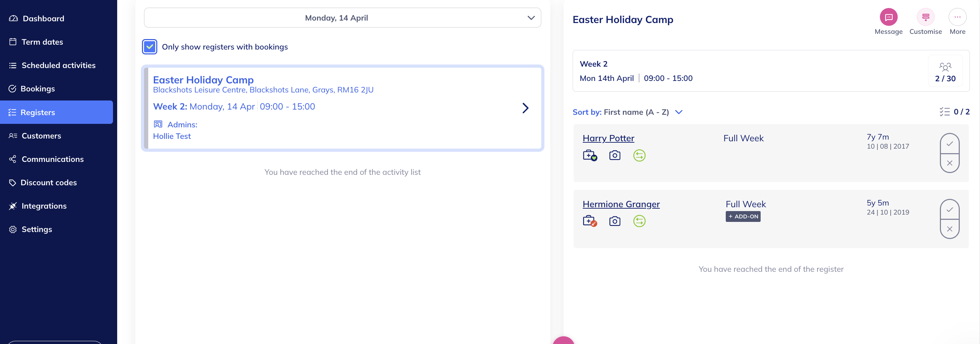This screenshot has width=980, height=344.
Task: Click the Message icon for Easter Holiday Camp
Action: (x=888, y=17)
